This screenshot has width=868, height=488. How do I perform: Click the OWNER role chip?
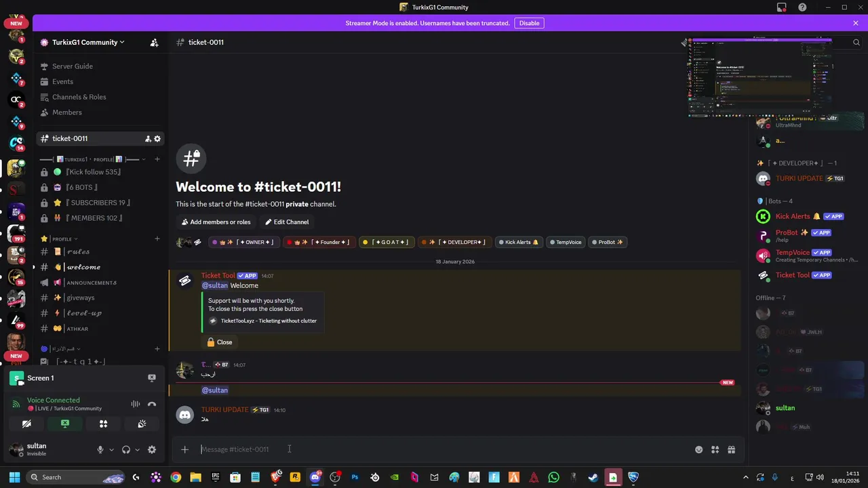pos(244,242)
